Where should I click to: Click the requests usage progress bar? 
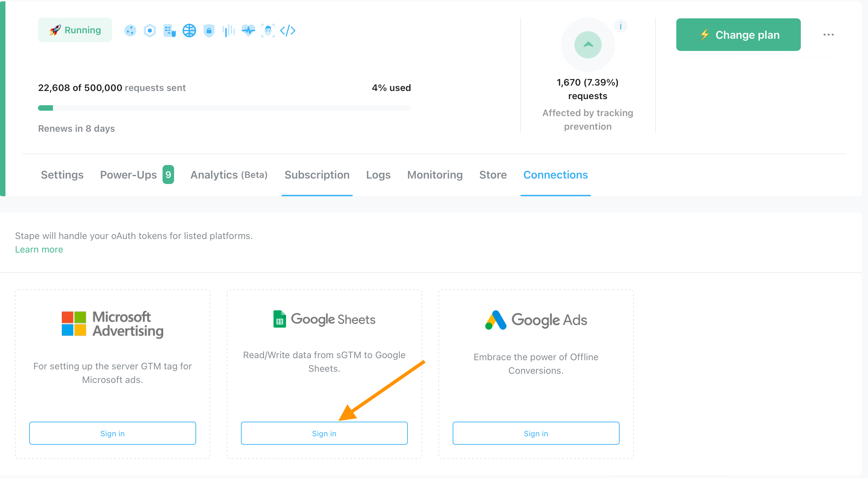(225, 108)
